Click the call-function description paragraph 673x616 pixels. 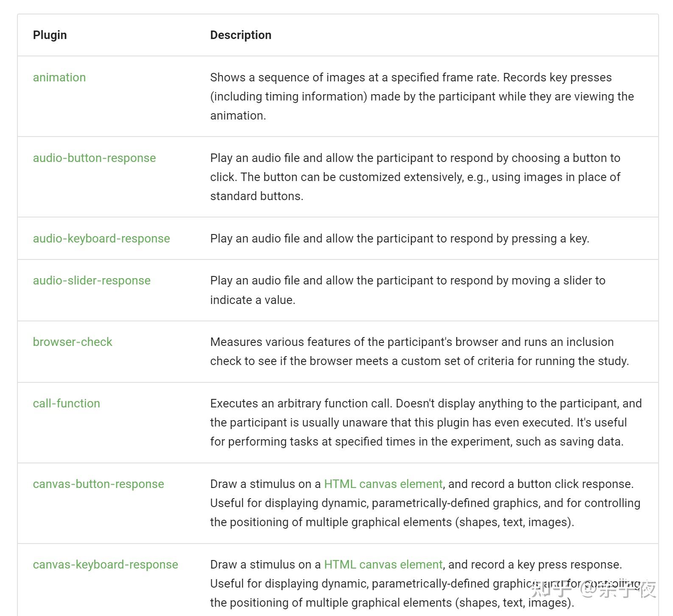[x=426, y=423]
